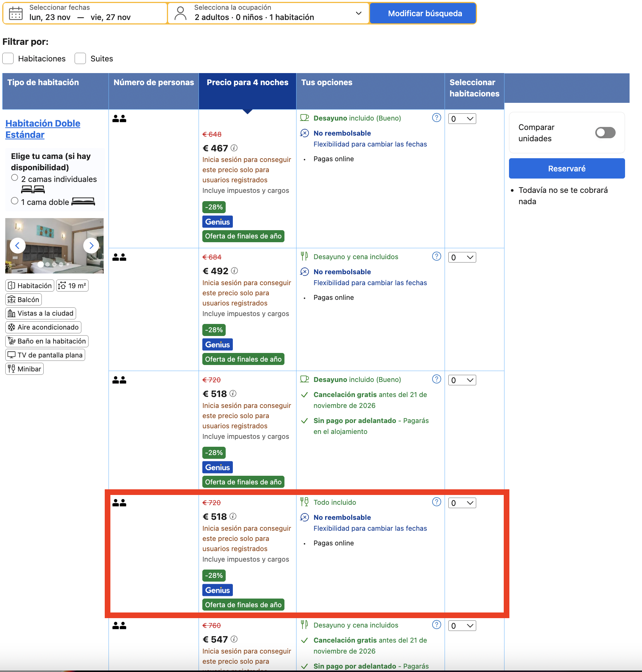Click info icon next to € 492 price
Viewport: 642px width, 672px height.
234,271
